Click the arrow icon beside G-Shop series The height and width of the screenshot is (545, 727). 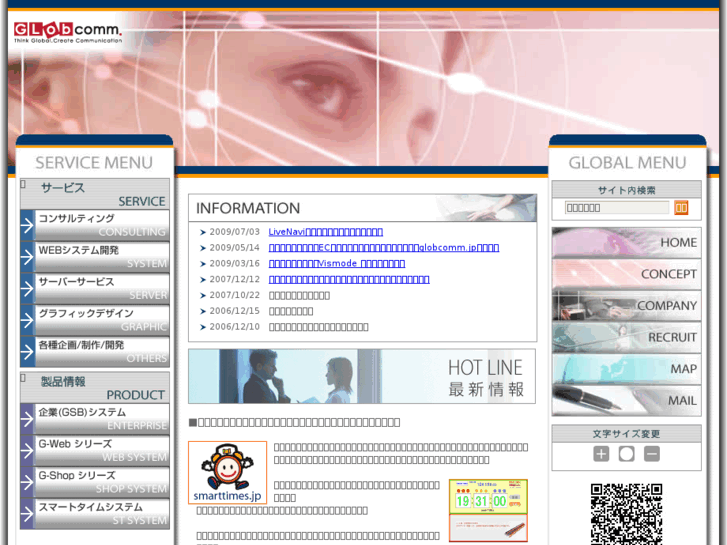click(x=27, y=482)
